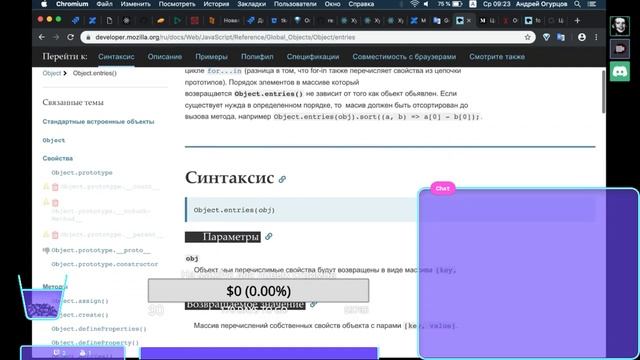Open Object.defineProperties() sidebar link
Viewport: 640px width, 360px height.
99,329
